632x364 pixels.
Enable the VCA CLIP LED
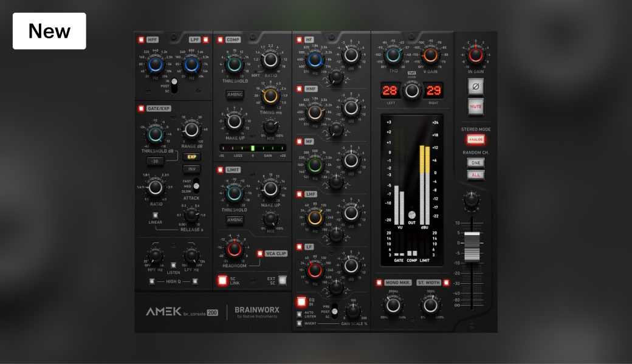(260, 253)
